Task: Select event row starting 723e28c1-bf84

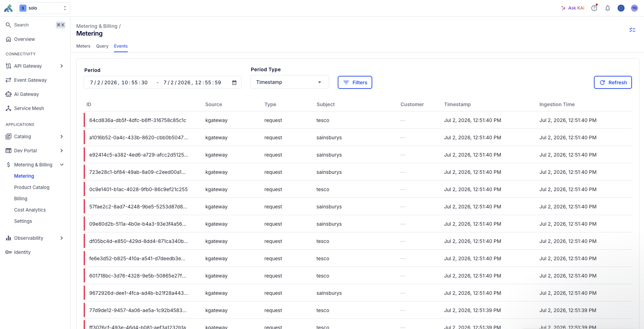Action: [358, 172]
